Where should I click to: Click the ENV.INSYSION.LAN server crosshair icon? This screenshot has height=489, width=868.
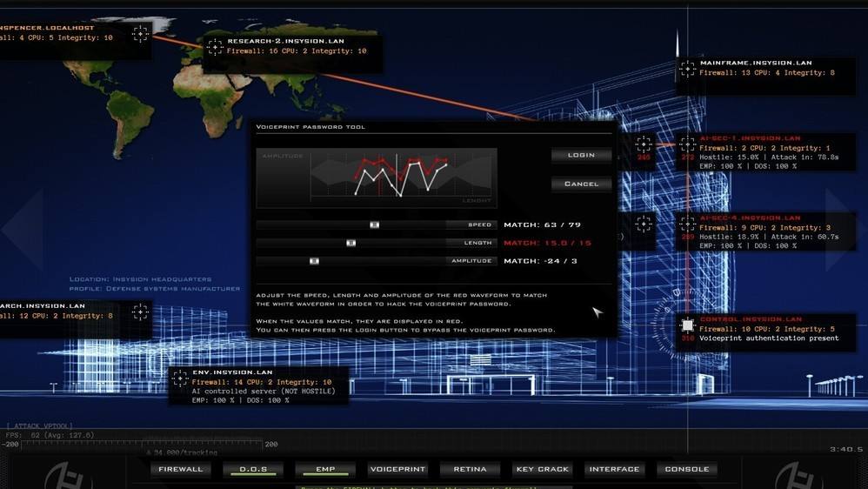point(179,378)
